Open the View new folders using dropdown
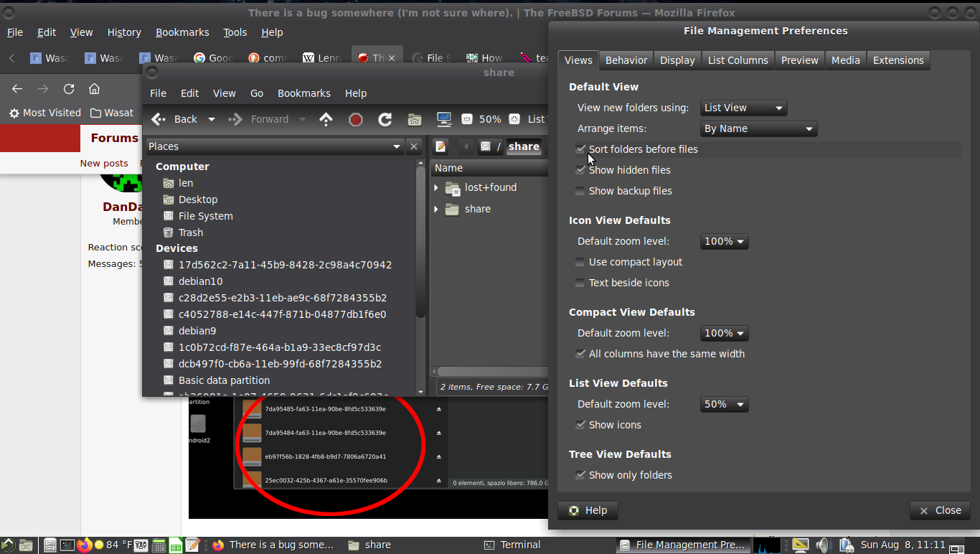The height and width of the screenshot is (554, 980). [743, 108]
